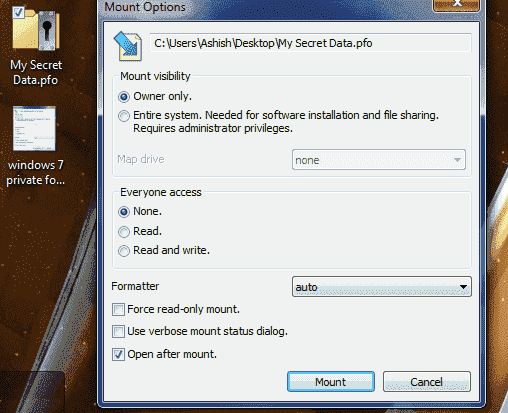The width and height of the screenshot is (508, 413).
Task: Click the Mount button
Action: (x=331, y=382)
